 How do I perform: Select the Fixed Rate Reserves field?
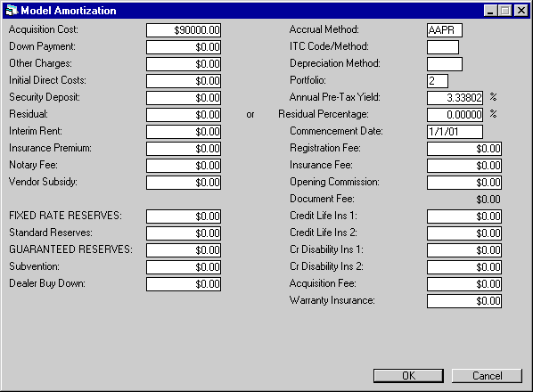184,216
